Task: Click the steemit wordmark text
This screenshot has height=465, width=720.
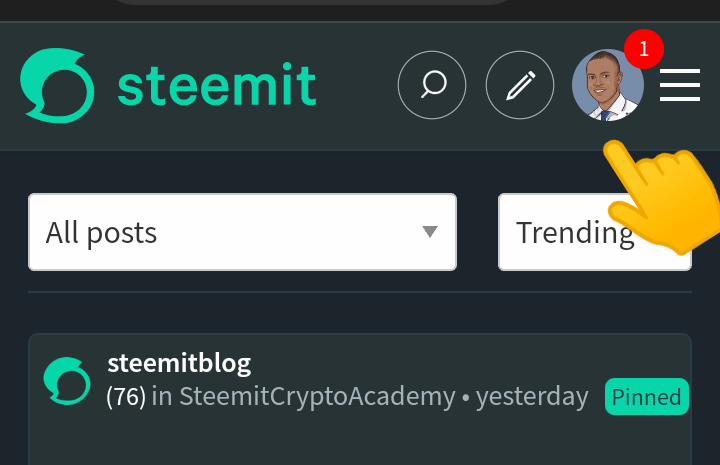Action: pyautogui.click(x=217, y=85)
